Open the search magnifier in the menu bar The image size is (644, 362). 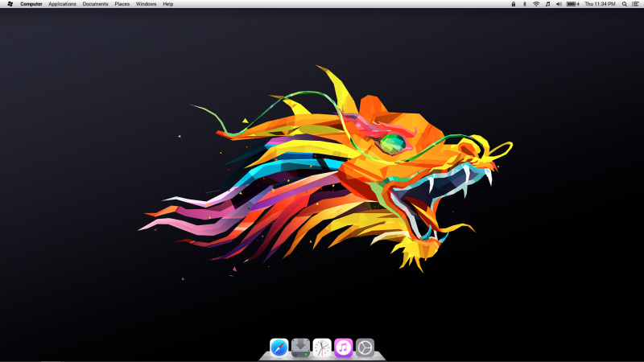624,4
